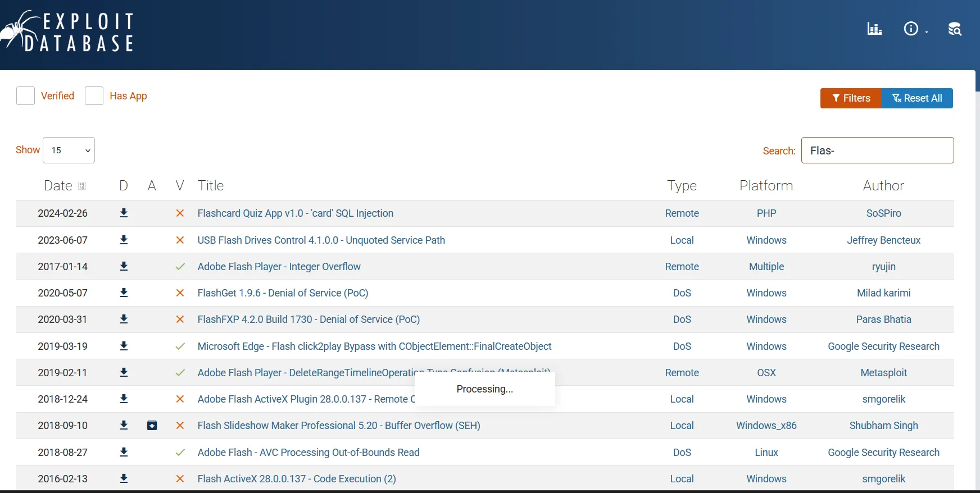Click verified checkmark on Adobe Flash Integer Overflow row

(x=180, y=267)
